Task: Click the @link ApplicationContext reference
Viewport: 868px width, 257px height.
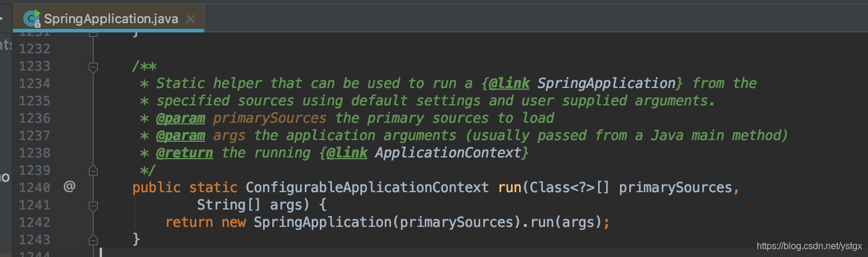Action: (424, 153)
